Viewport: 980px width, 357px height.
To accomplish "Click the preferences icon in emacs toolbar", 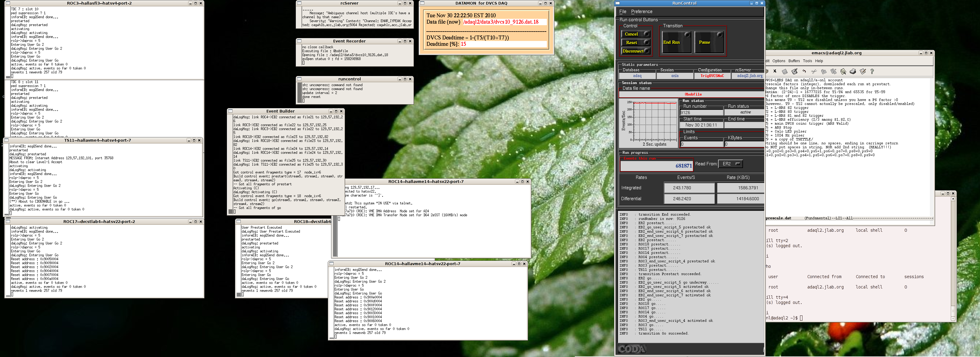I will pos(863,71).
